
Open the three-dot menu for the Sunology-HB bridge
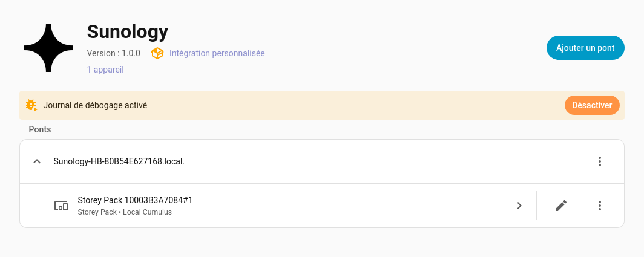(x=599, y=161)
